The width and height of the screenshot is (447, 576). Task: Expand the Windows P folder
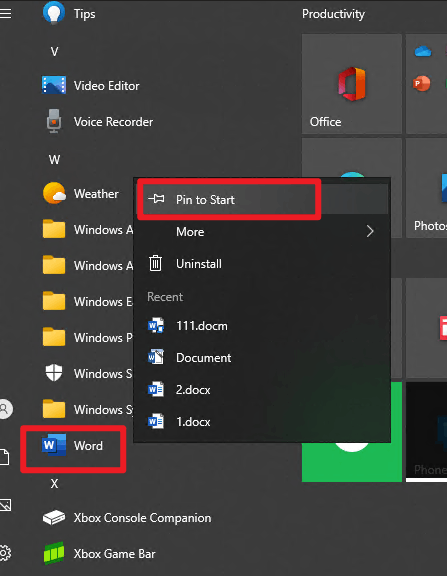(87, 337)
